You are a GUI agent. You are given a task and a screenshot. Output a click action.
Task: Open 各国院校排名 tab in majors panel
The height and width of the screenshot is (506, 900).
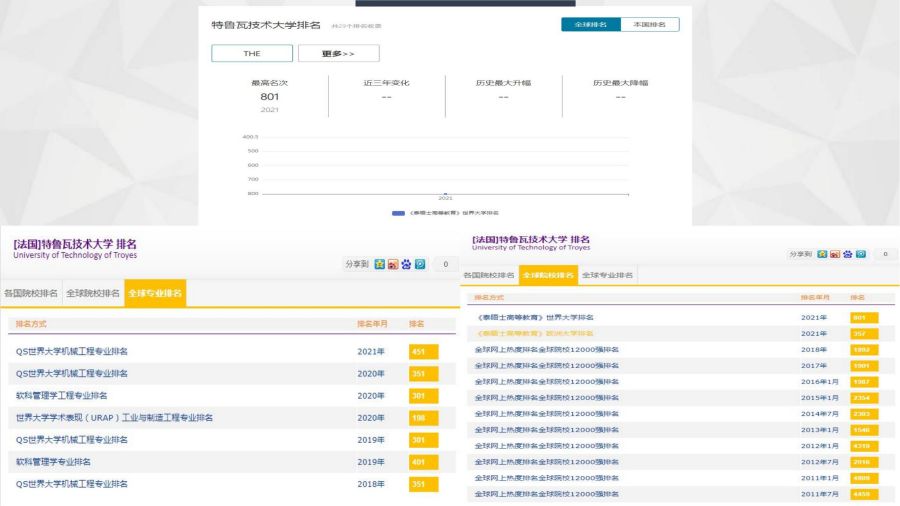click(x=31, y=293)
